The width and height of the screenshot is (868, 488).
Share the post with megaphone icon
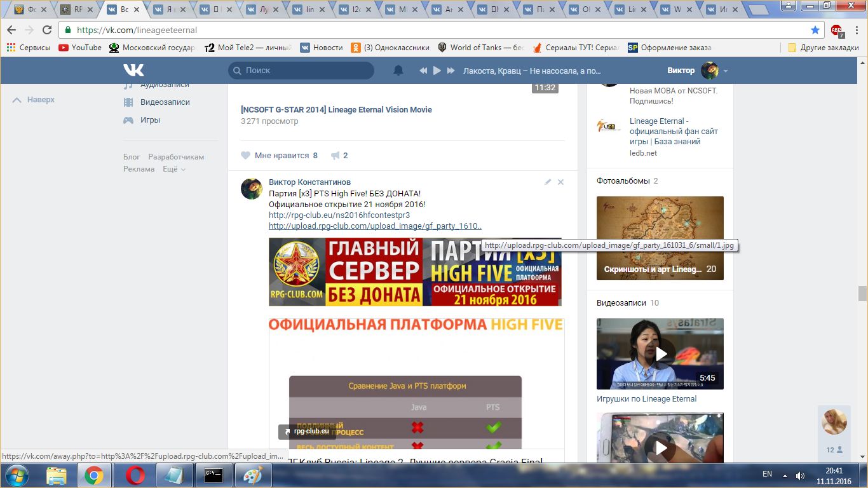point(335,156)
